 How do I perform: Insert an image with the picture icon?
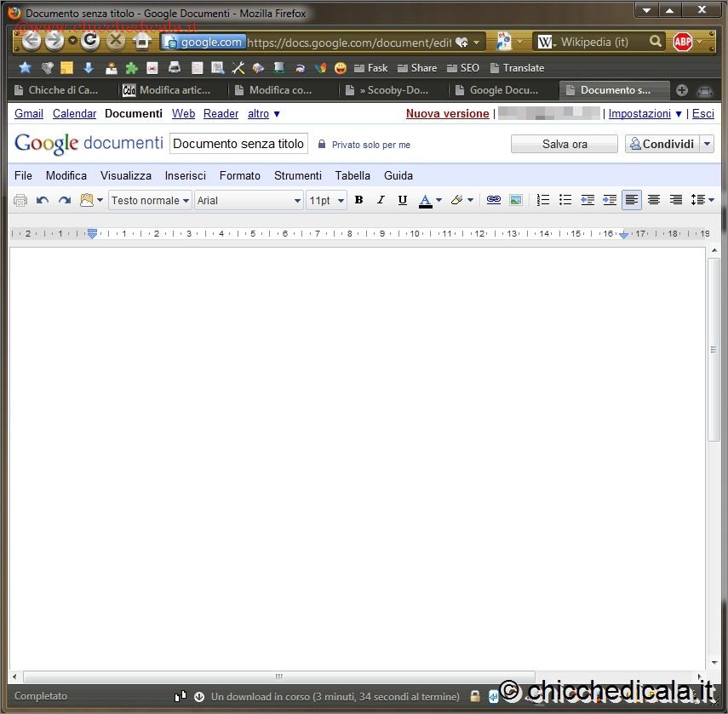[x=515, y=200]
